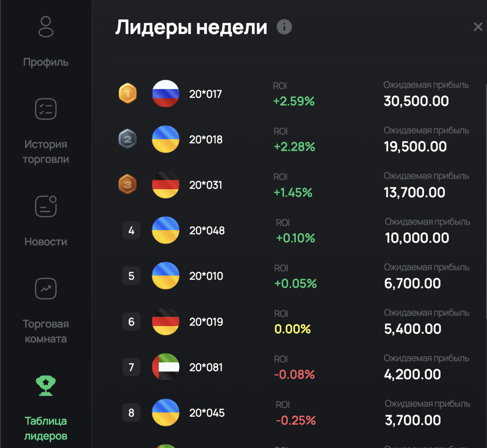Screen dimensions: 487x448
Task: Close the Лидеры недели panel
Action: click(477, 27)
